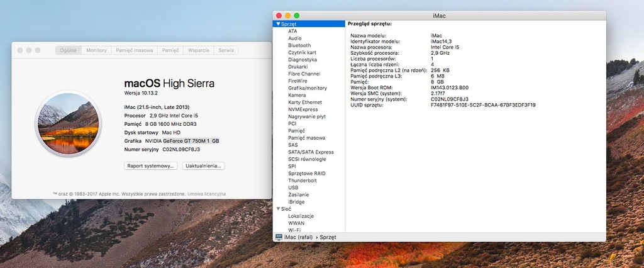Viewport: 644px width, 268px height.
Task: Select NVMExpress in the sidebar
Action: (x=303, y=109)
